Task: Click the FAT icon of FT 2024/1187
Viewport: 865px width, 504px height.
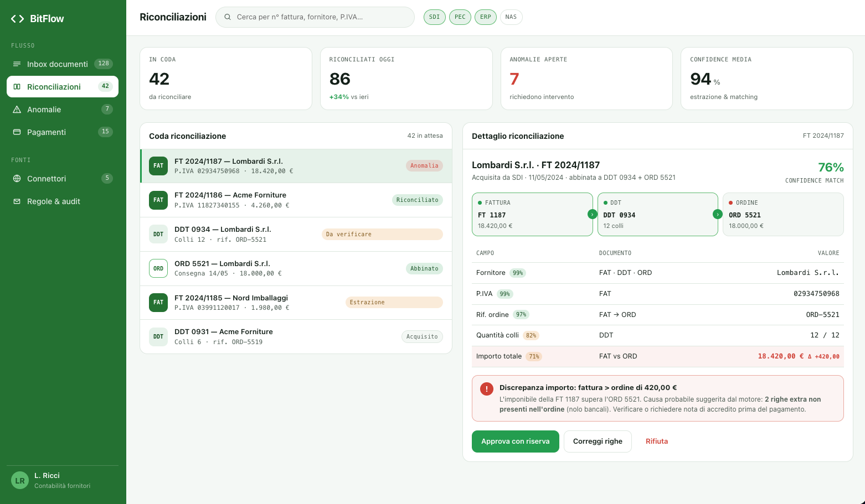Action: pos(158,166)
